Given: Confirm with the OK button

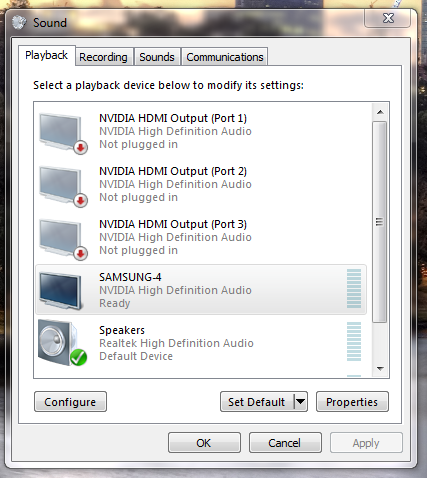Looking at the screenshot, I should pos(204,443).
